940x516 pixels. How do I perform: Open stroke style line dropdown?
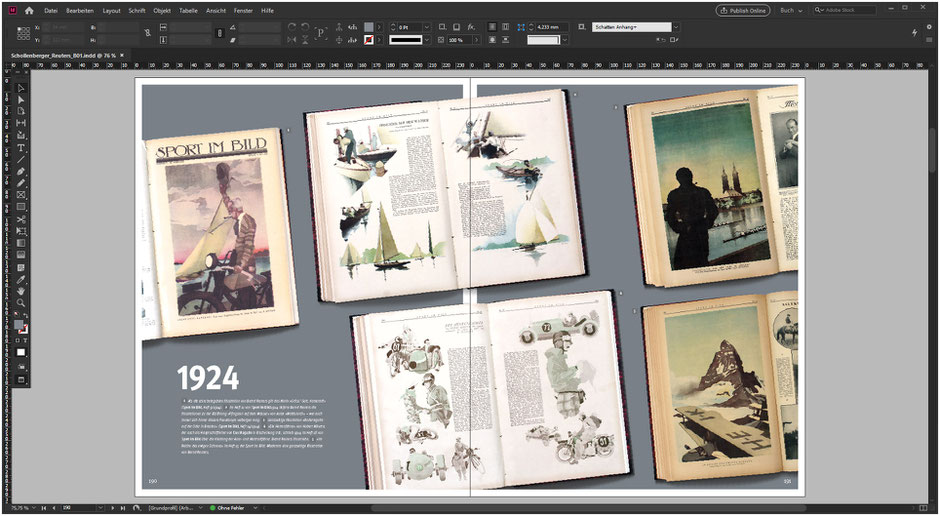(427, 40)
